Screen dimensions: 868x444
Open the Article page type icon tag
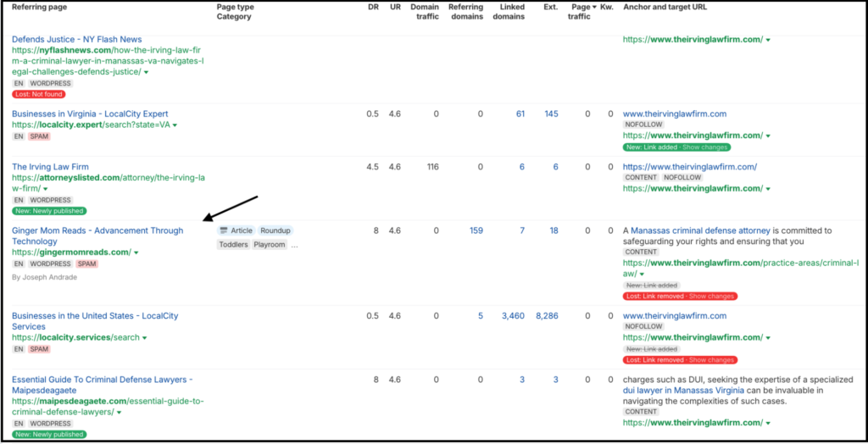236,230
